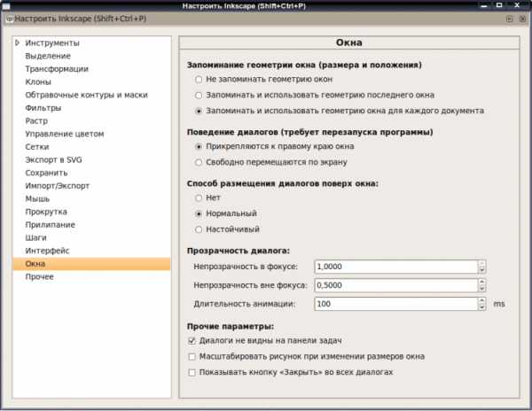532x411 pixels.
Task: Decrease Длительность анимации value
Action: coord(481,307)
